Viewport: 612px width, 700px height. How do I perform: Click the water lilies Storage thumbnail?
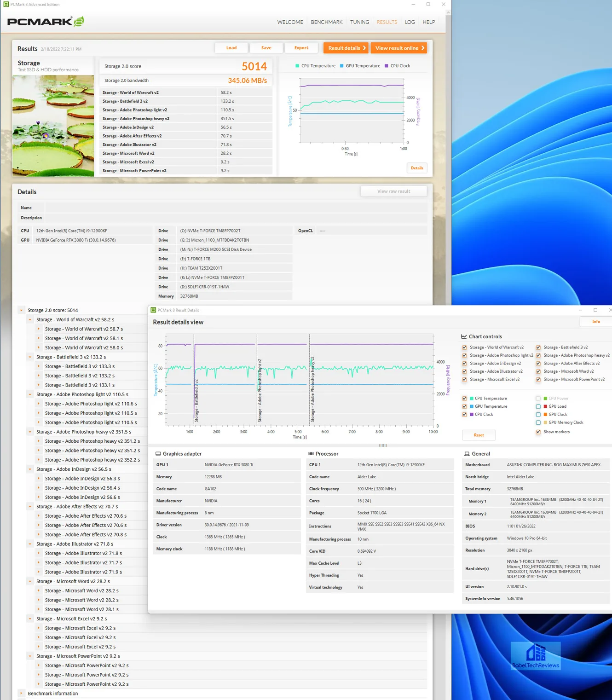(x=53, y=126)
